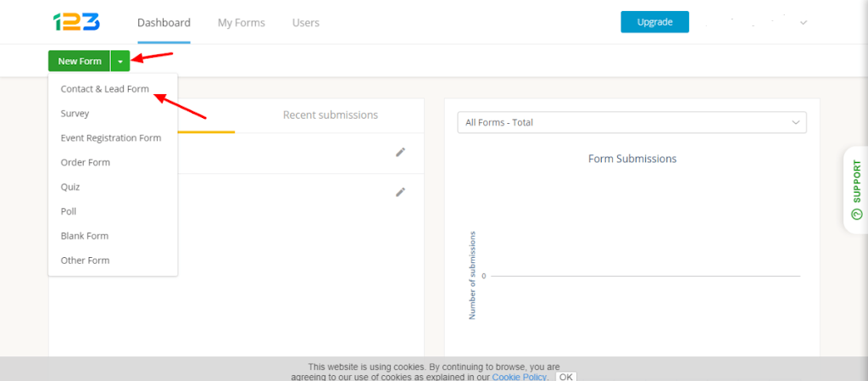Open the Support side tab

pyautogui.click(x=856, y=190)
